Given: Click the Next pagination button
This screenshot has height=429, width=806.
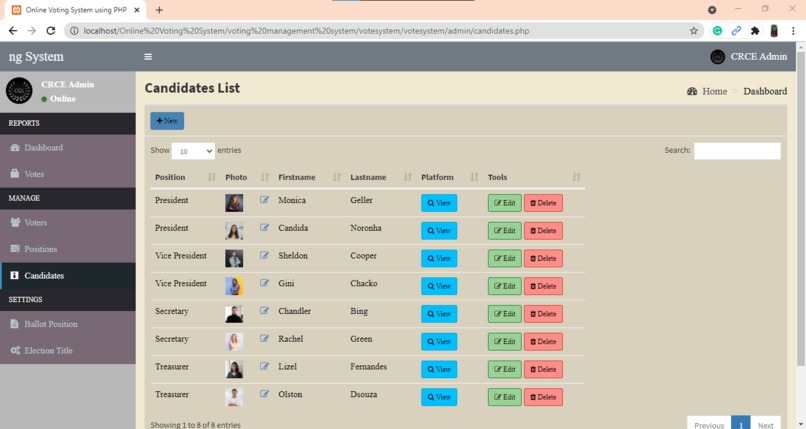Looking at the screenshot, I should (x=765, y=425).
